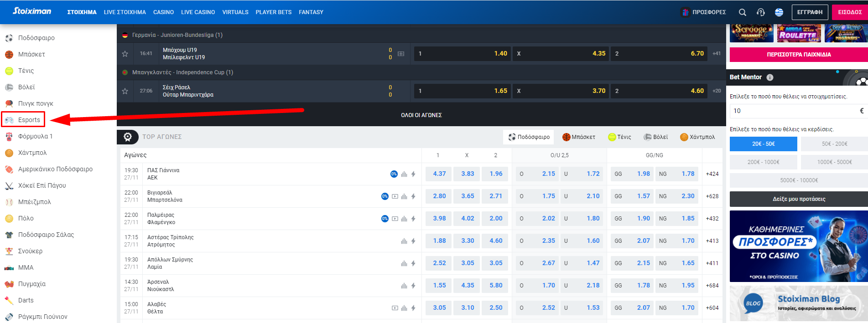Switch Top Αγώνες to the Χάντμπολ tab

click(697, 137)
